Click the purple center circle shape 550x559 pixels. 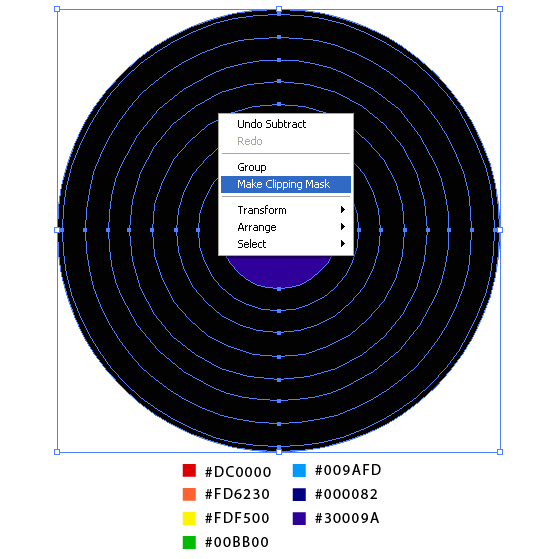(279, 271)
